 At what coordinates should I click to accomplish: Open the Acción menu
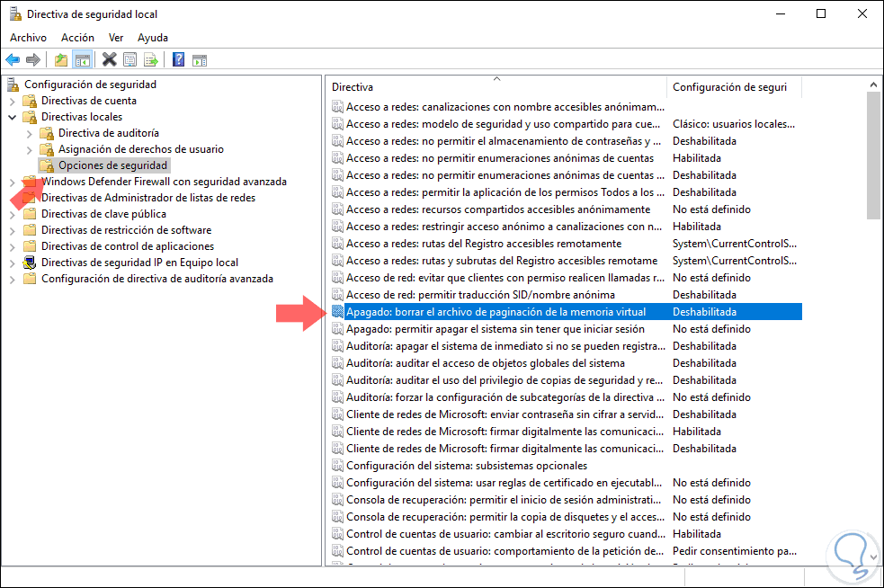coord(78,38)
